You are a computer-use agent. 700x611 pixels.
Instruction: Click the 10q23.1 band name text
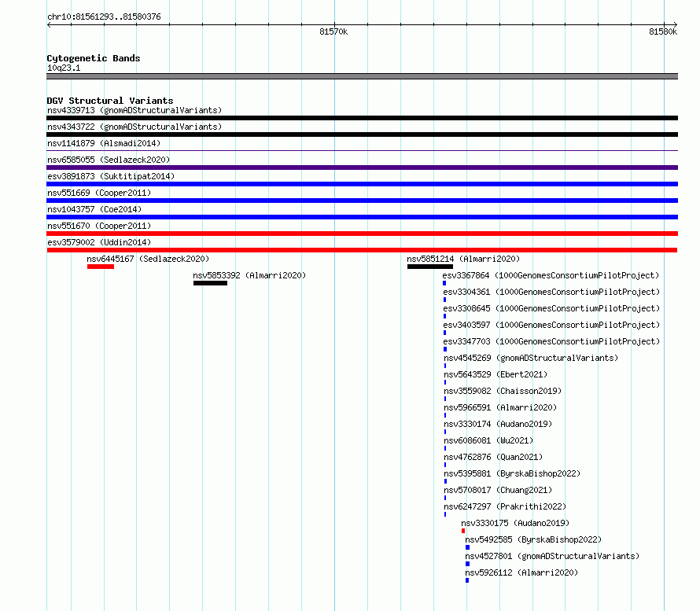point(64,68)
